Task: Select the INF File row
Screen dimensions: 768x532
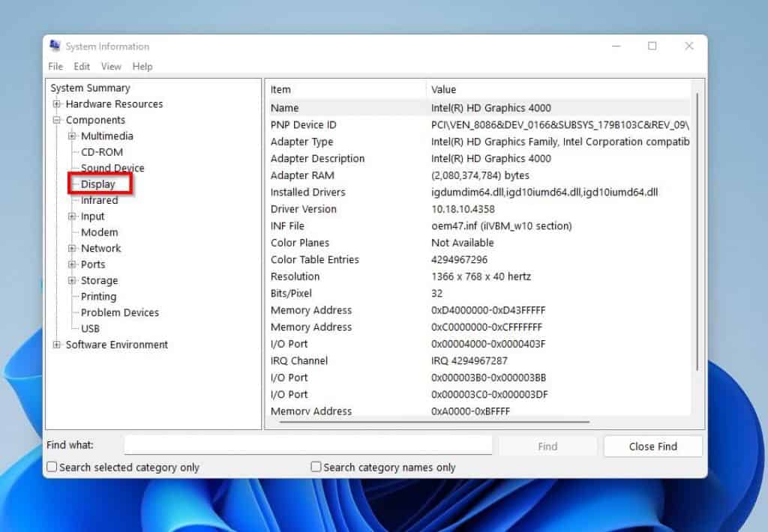Action: pos(479,226)
